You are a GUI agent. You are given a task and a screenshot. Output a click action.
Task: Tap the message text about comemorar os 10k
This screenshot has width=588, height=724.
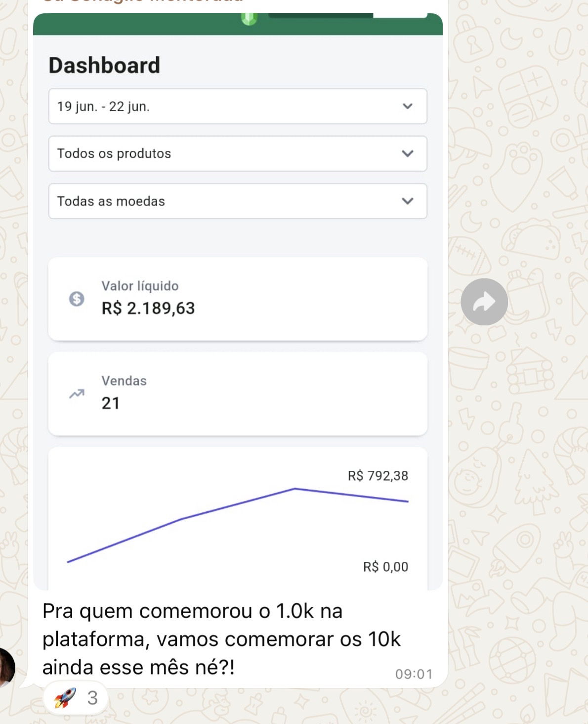pyautogui.click(x=221, y=639)
